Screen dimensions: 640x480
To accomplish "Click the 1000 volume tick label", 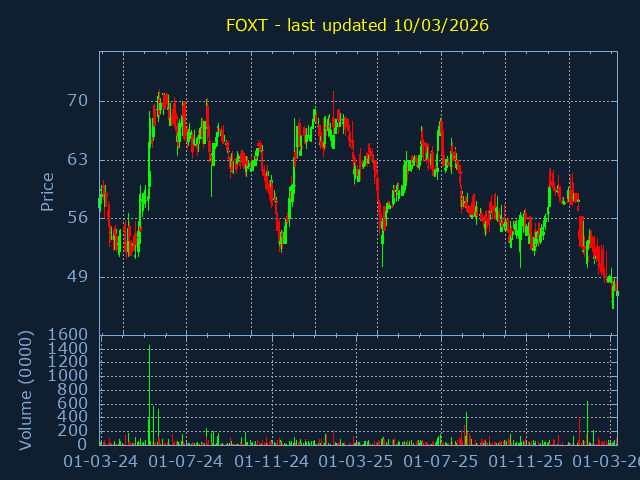I will click(x=69, y=376).
